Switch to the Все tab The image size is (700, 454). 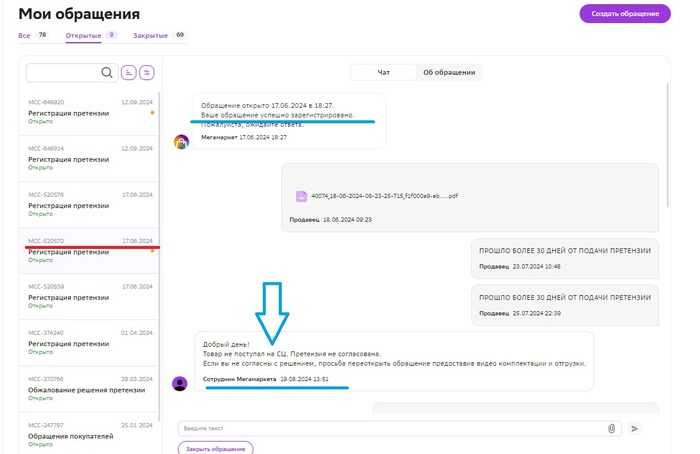point(24,35)
